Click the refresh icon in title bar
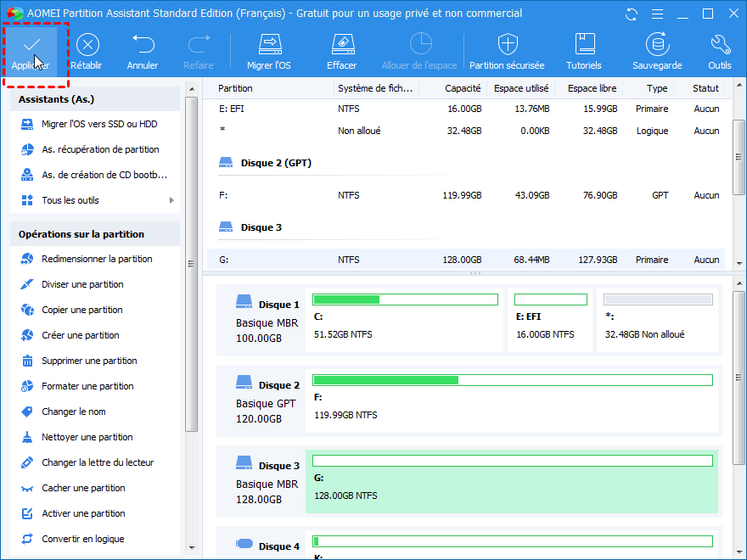This screenshot has width=747, height=560. point(631,14)
